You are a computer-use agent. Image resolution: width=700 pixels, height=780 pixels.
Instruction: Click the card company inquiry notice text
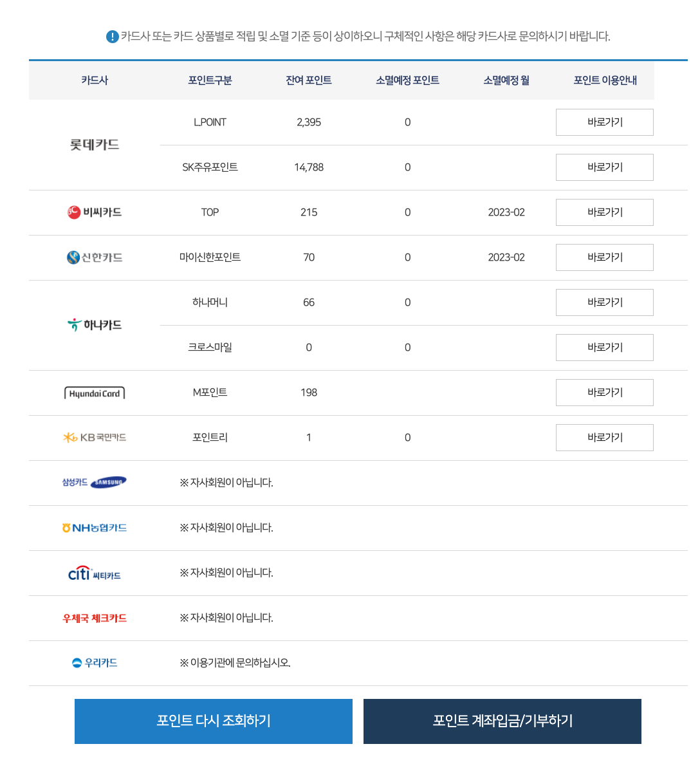click(x=365, y=37)
